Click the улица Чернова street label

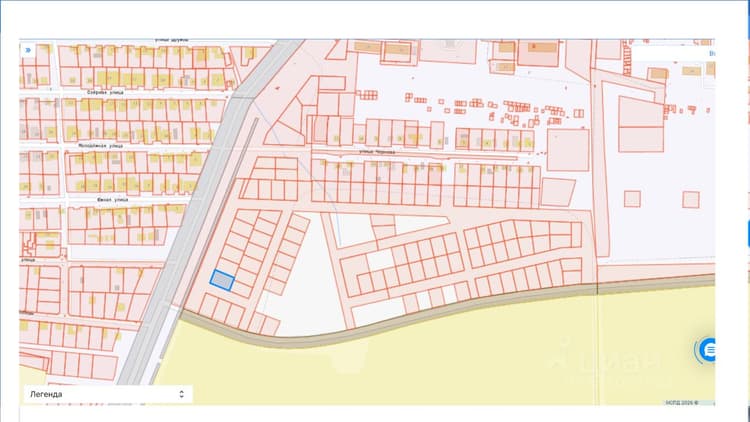point(377,151)
